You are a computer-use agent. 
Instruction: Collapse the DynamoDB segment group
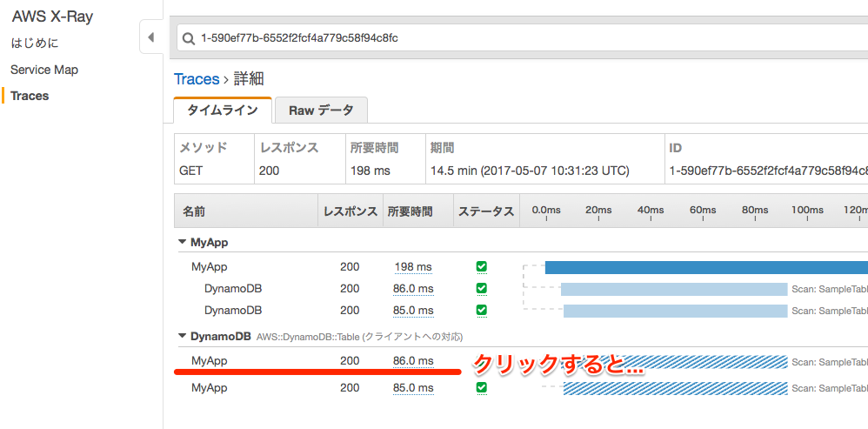pyautogui.click(x=182, y=336)
